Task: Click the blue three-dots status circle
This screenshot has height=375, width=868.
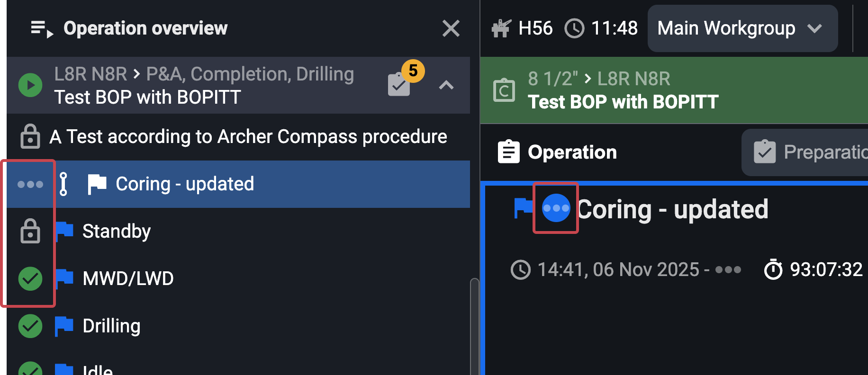Action: point(556,208)
